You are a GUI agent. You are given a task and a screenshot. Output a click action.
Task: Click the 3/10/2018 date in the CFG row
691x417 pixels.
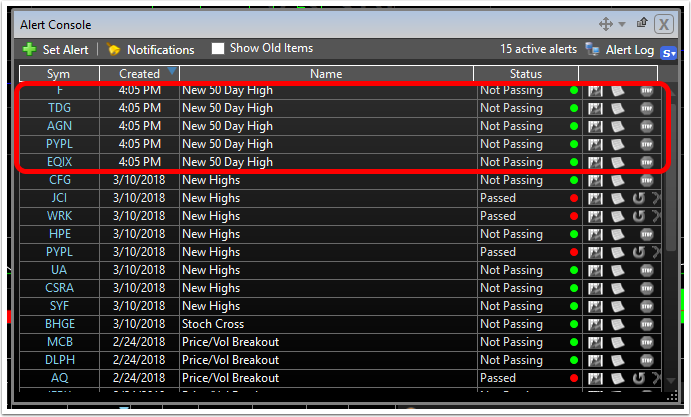click(x=139, y=180)
